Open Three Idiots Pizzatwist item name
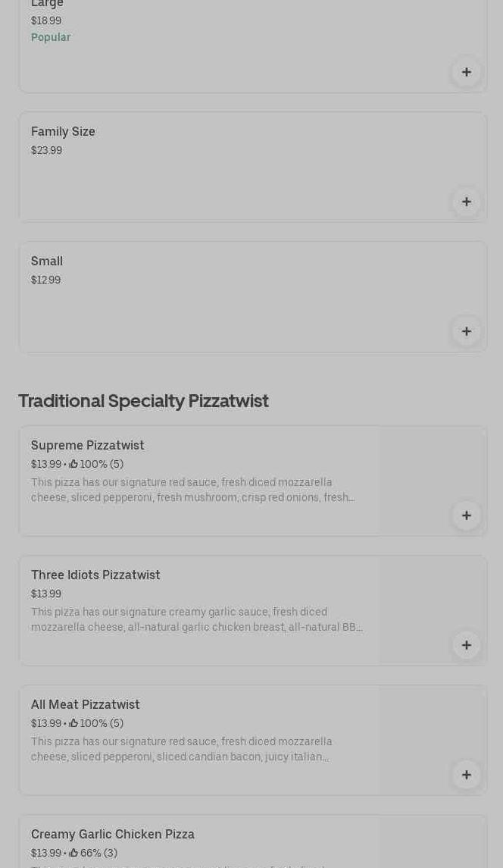The width and height of the screenshot is (503, 868). 95,575
